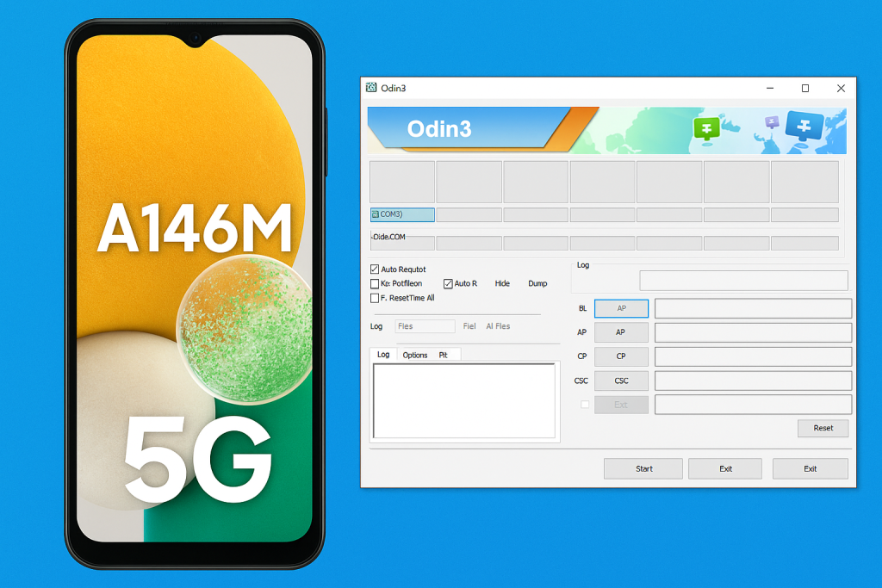The image size is (882, 588).
Task: Select the connected COM3 port box
Action: point(401,214)
